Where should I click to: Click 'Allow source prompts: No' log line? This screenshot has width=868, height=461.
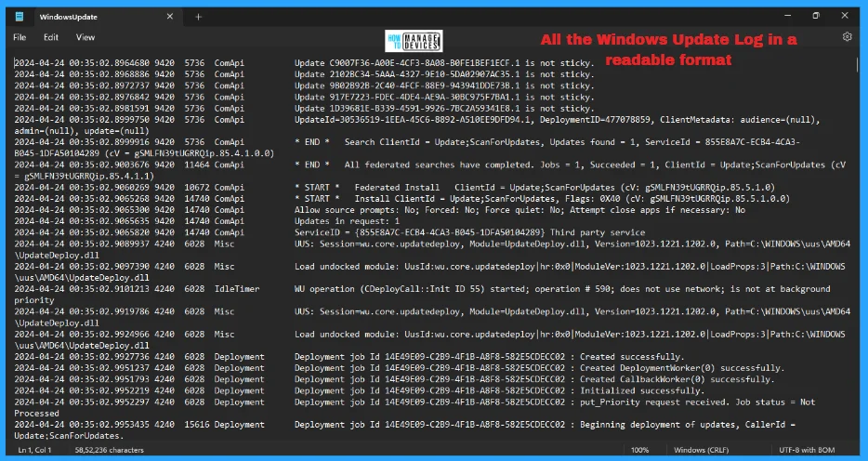(380, 210)
